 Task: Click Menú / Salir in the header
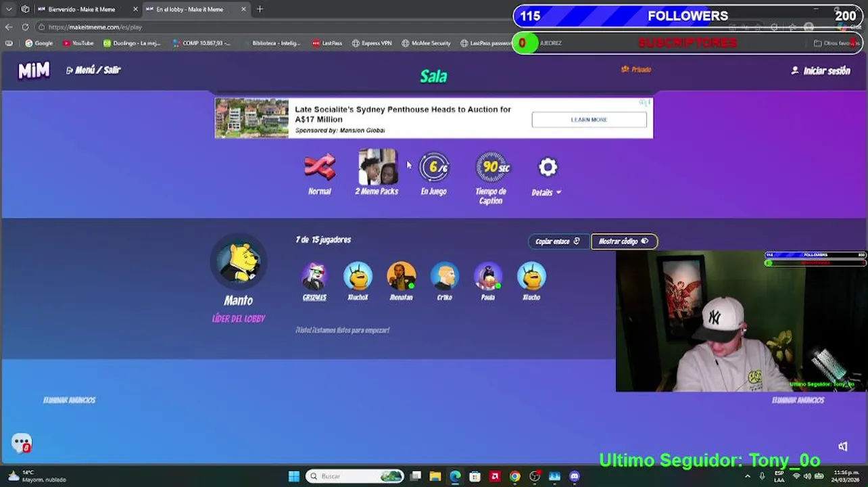tap(93, 70)
